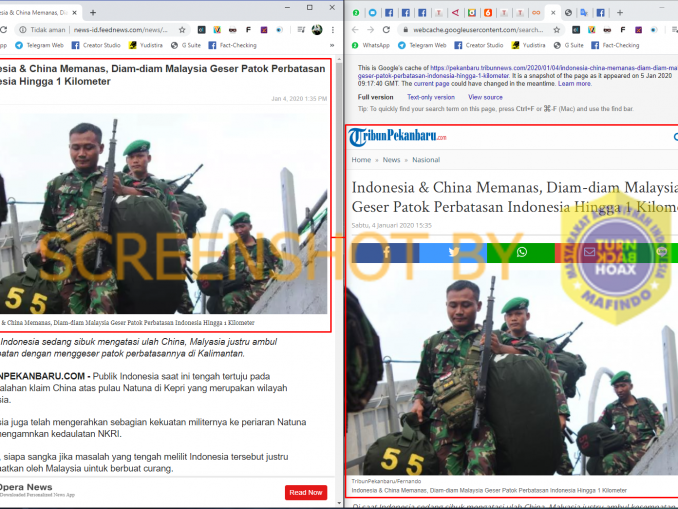Image resolution: width=678 pixels, height=509 pixels.
Task: Switch to the green WhatsApp tab, right window
Action: tap(356, 13)
